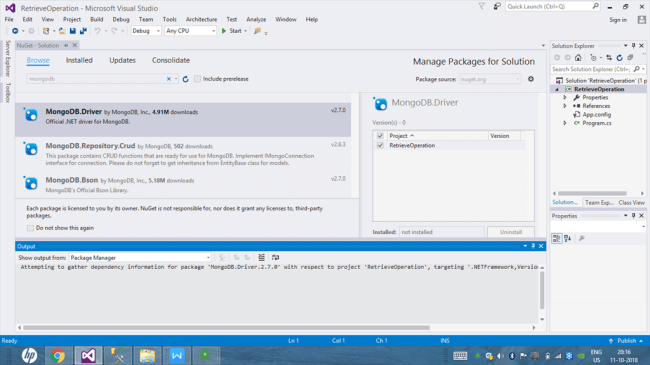Select the MongoDB.Bson package
This screenshot has width=650, height=365.
183,185
